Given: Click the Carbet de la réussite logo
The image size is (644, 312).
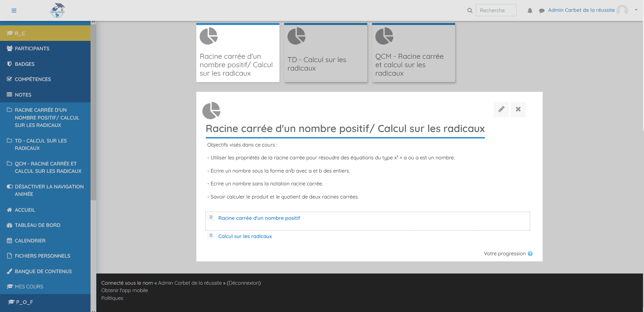Looking at the screenshot, I should [57, 10].
